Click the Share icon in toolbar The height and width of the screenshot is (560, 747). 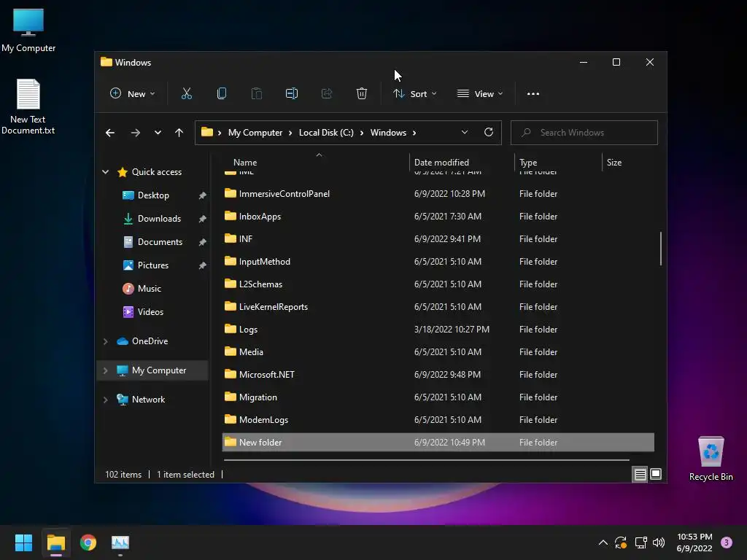click(x=327, y=94)
